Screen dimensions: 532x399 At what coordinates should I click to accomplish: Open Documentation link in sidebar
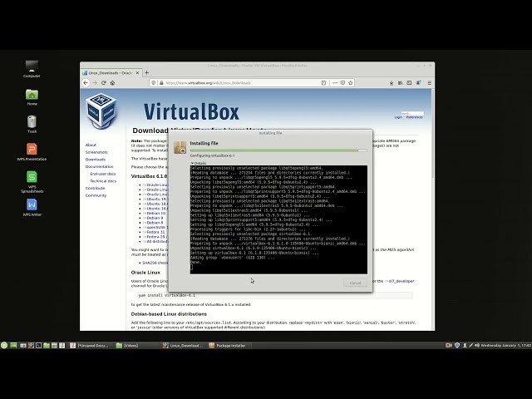99,166
